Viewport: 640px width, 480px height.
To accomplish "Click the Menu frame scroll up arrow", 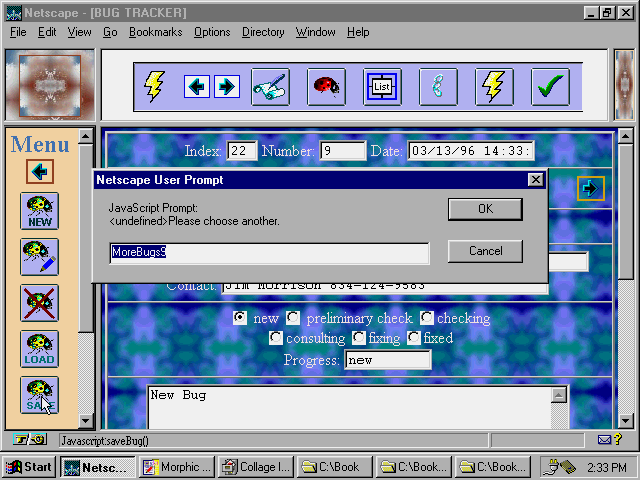I will tap(86, 136).
